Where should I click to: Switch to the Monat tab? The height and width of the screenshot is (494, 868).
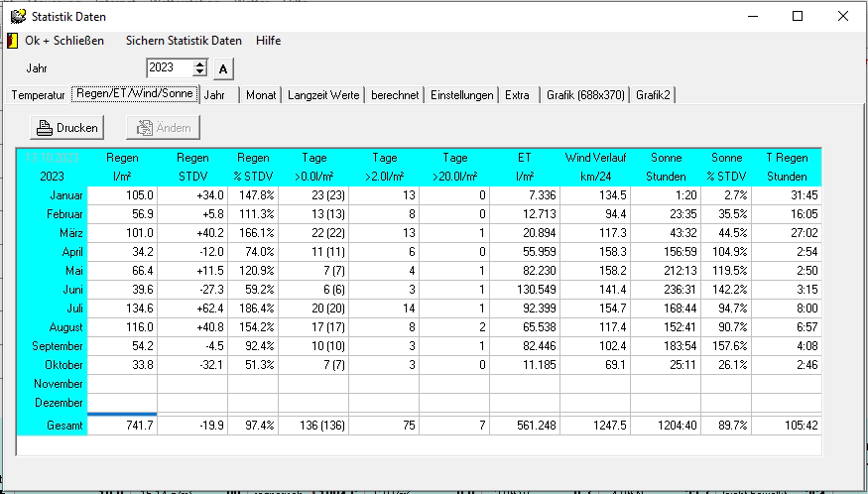pyautogui.click(x=261, y=95)
